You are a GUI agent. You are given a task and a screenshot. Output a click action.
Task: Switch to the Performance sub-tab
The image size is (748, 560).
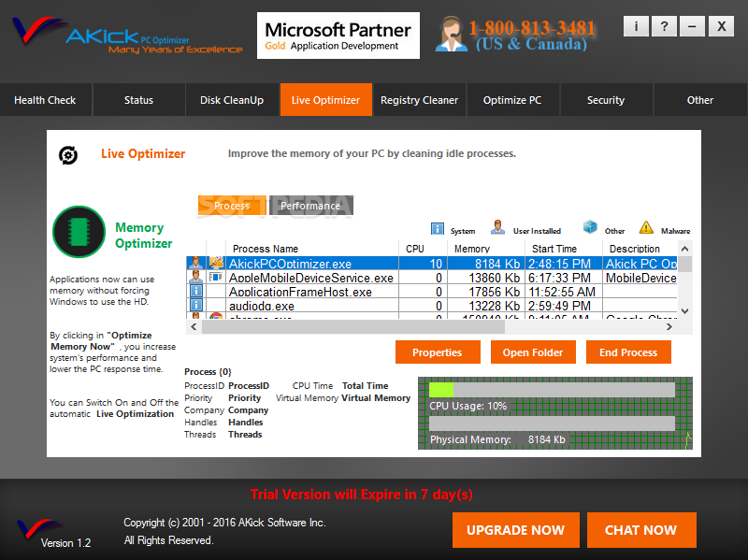tap(310, 206)
